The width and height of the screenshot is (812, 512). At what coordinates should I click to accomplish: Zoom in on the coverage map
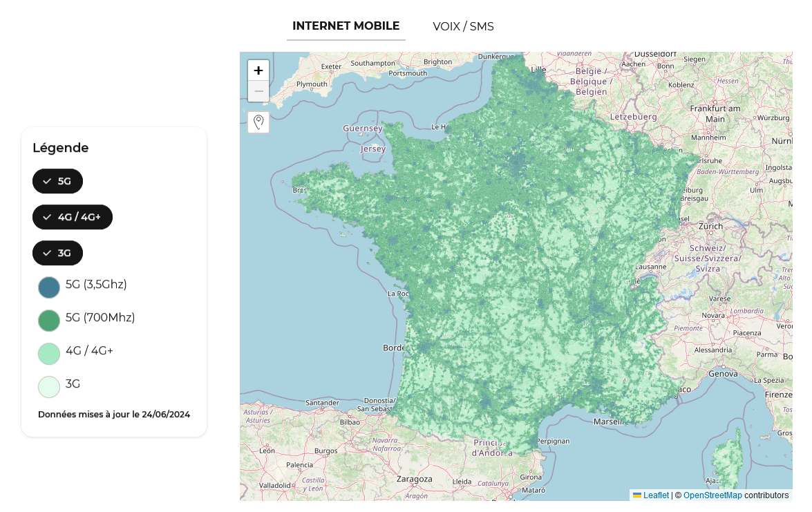258,70
